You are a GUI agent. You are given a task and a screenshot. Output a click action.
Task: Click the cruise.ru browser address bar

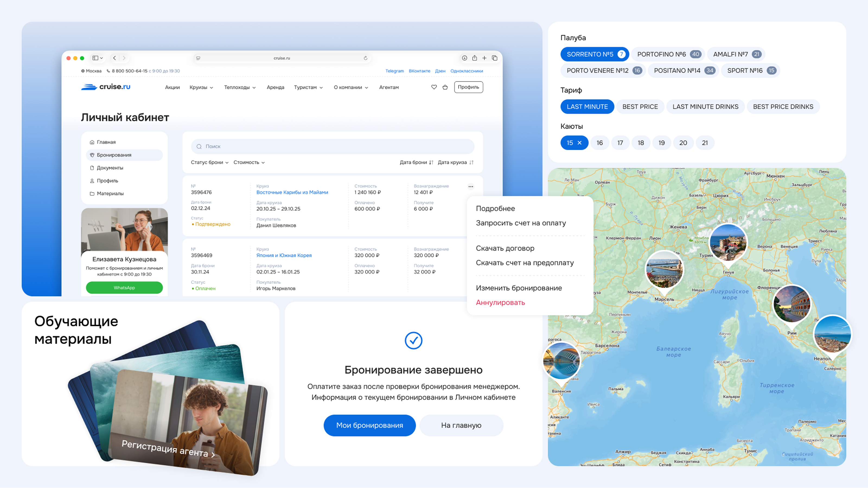pyautogui.click(x=282, y=58)
